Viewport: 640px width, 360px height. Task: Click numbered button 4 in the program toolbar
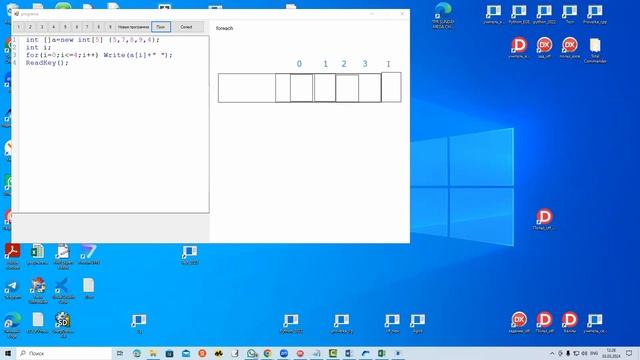53,27
